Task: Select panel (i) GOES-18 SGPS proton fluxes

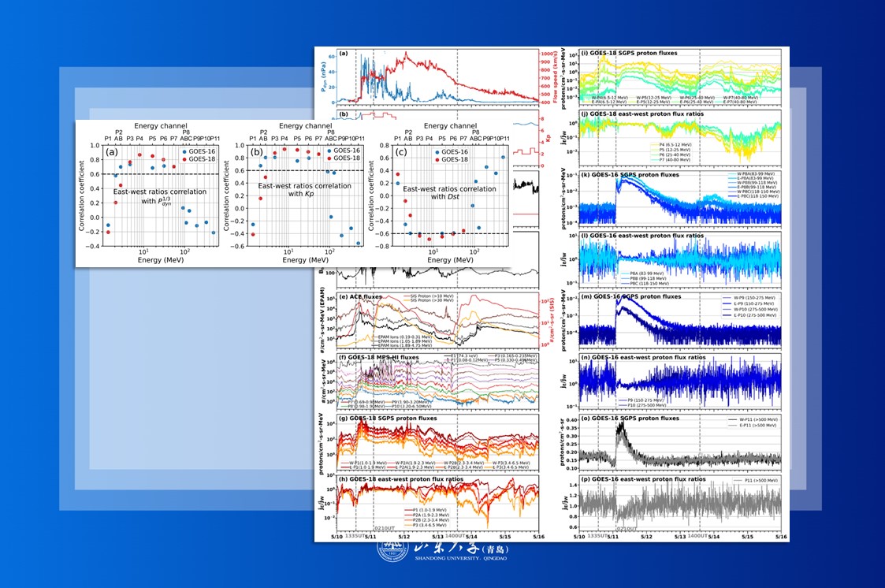Action: 679,76
